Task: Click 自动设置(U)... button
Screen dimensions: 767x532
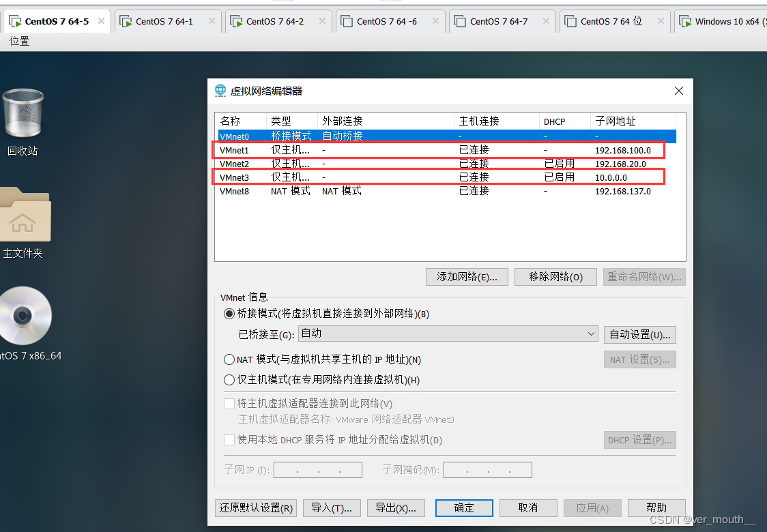Action: click(640, 335)
